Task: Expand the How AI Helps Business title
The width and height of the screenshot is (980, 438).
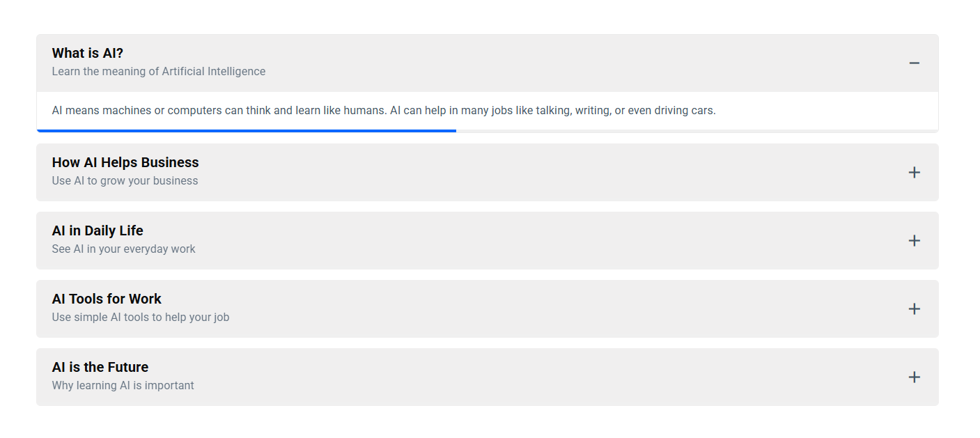Action: (125, 163)
